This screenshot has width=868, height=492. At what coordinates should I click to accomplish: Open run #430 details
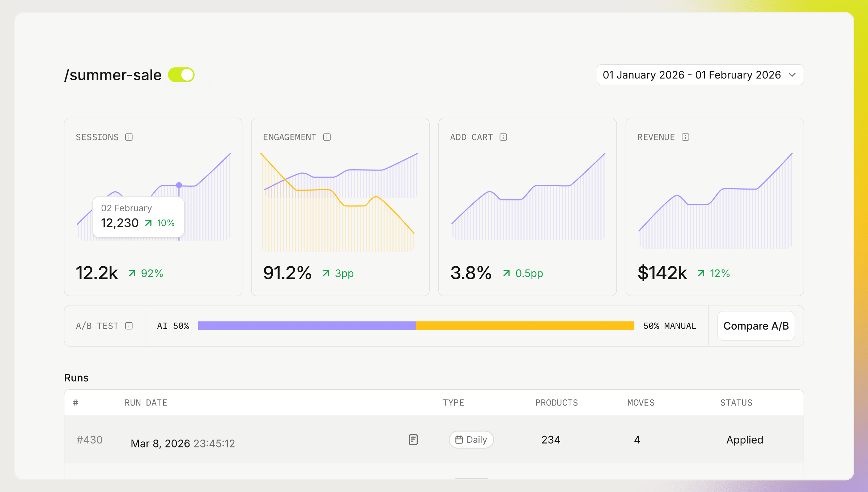(89, 440)
